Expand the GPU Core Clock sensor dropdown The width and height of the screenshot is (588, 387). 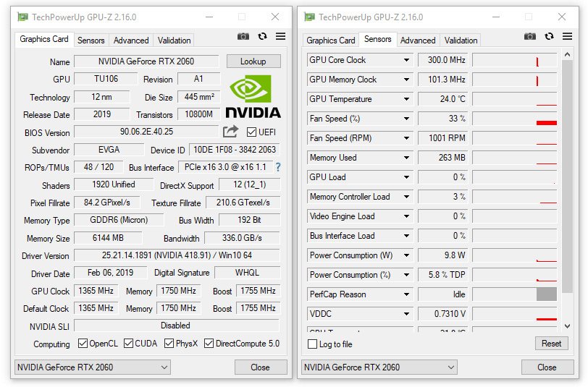point(406,61)
